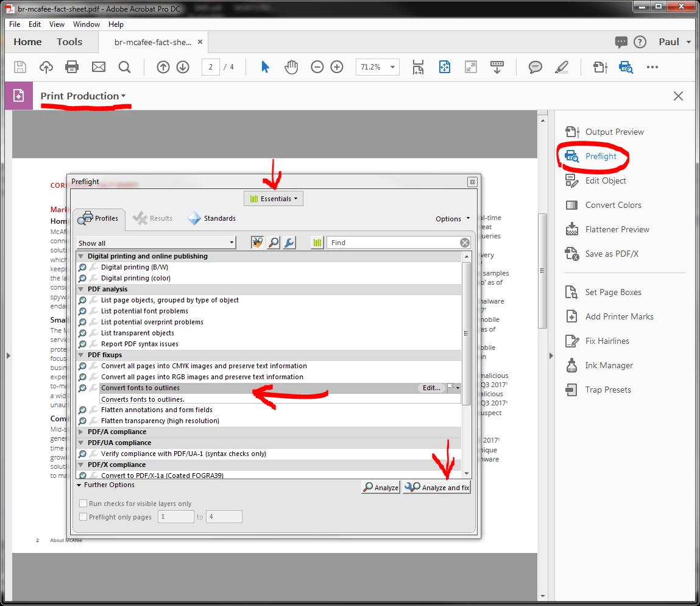Click the page number field in toolbar

point(211,67)
